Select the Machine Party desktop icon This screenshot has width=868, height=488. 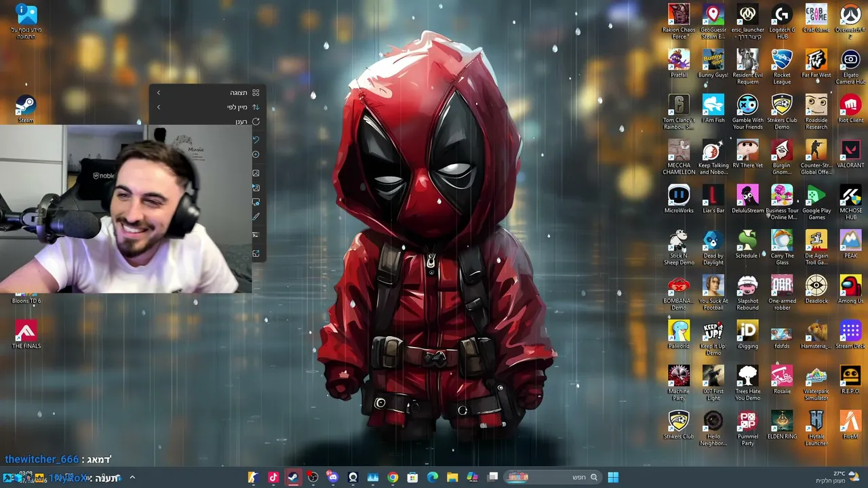point(679,383)
